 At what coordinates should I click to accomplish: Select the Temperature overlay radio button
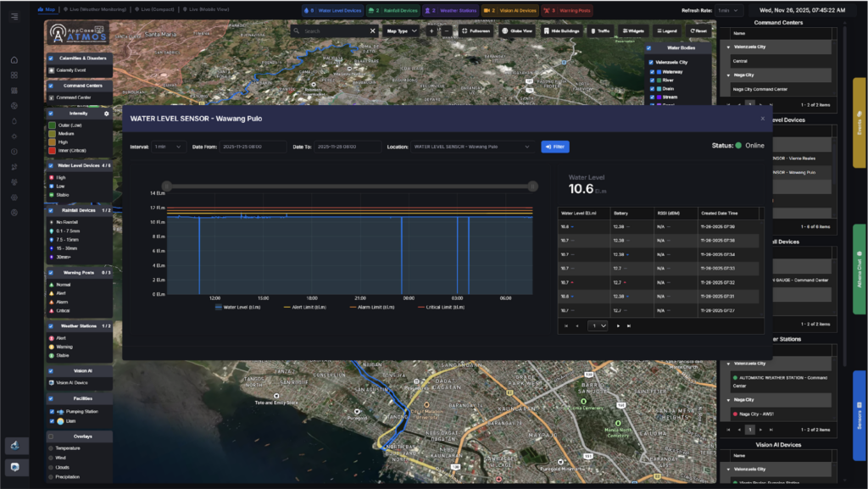tap(51, 448)
